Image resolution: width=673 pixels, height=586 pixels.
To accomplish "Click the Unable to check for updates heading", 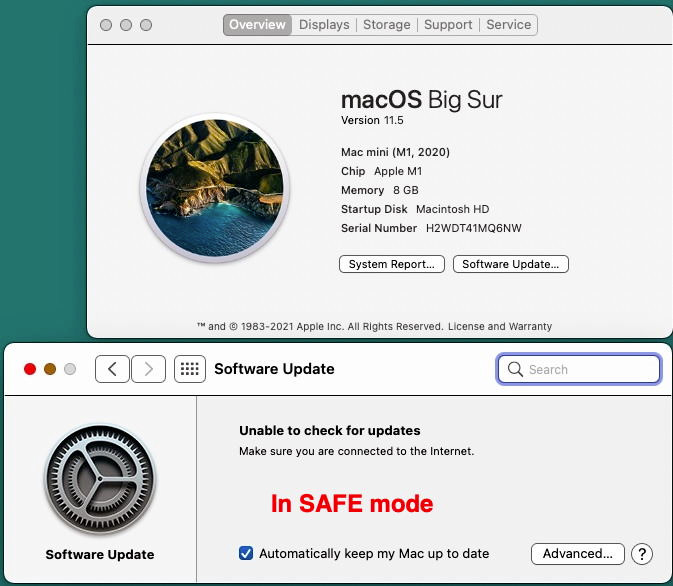I will pyautogui.click(x=330, y=431).
